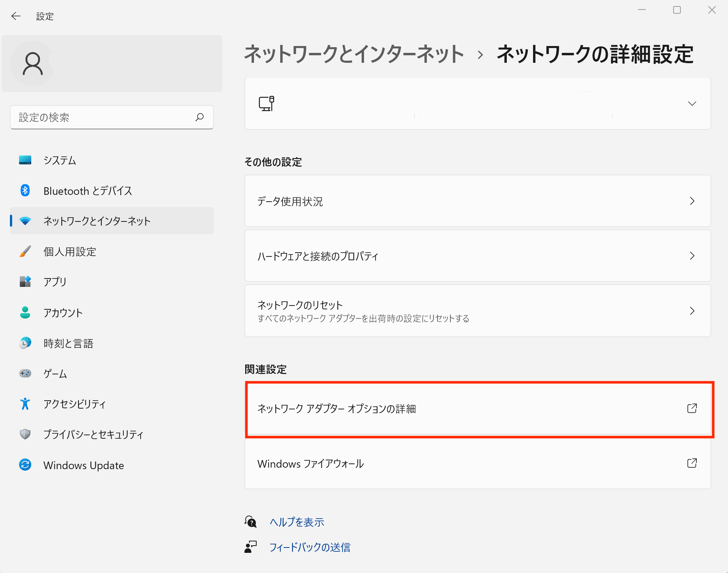The height and width of the screenshot is (573, 728).
Task: Click the アクセシビリティ icon
Action: point(25,404)
